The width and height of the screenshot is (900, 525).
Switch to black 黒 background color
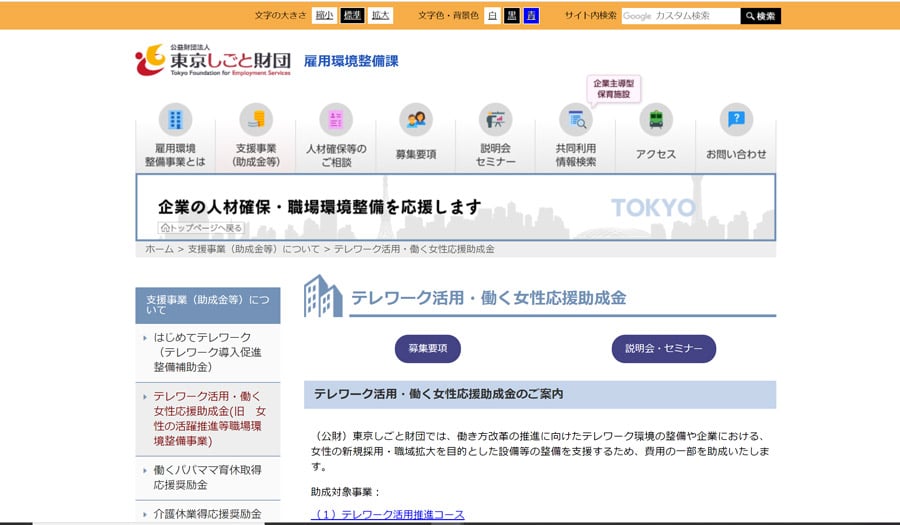point(512,16)
